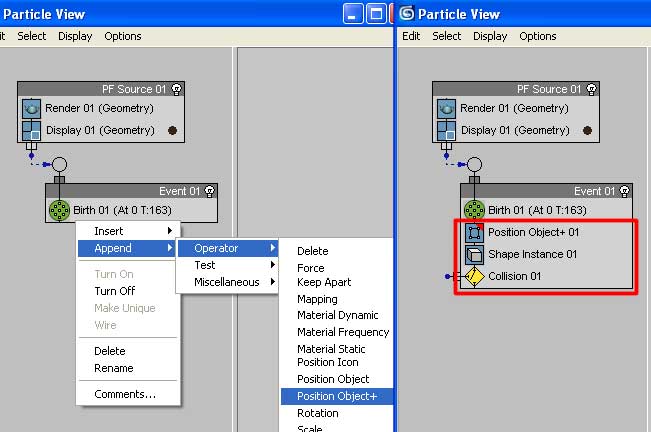The height and width of the screenshot is (432, 651).
Task: Toggle Event 01 lightbulb in left window
Action: [x=210, y=191]
